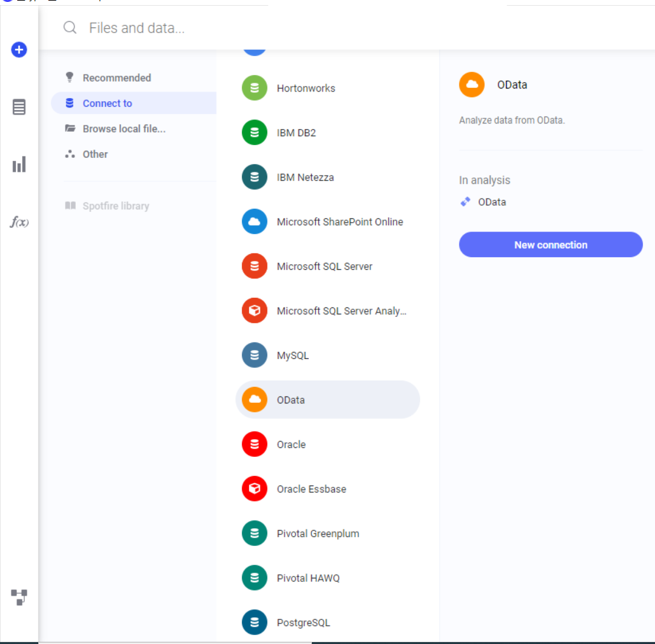Choose Oracle Essbase connector label

tap(312, 489)
